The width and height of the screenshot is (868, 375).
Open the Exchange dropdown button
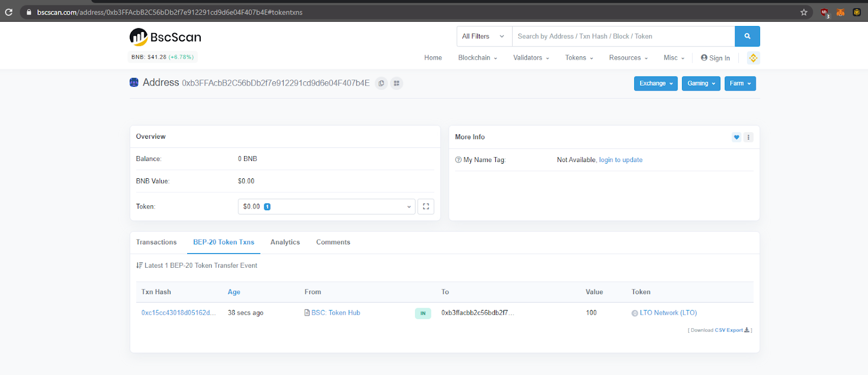pos(656,83)
